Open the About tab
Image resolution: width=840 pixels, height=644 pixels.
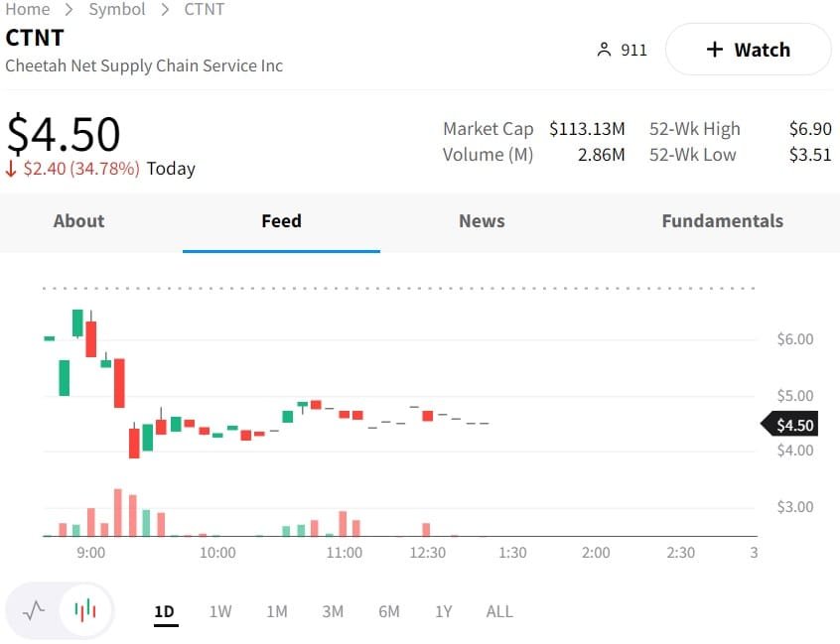(x=78, y=221)
